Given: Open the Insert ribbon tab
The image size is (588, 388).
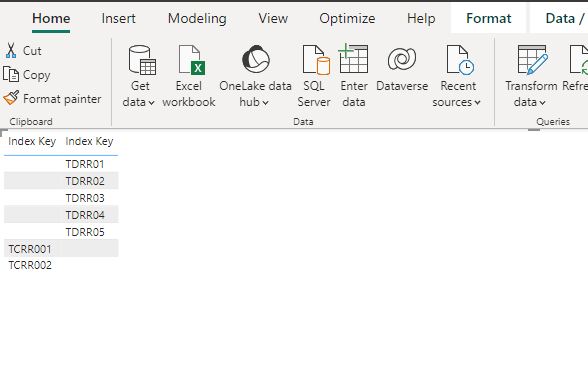Looking at the screenshot, I should [x=118, y=18].
